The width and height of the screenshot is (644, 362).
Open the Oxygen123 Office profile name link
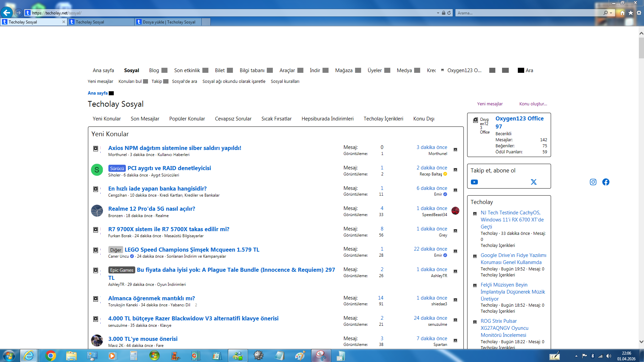tap(519, 122)
